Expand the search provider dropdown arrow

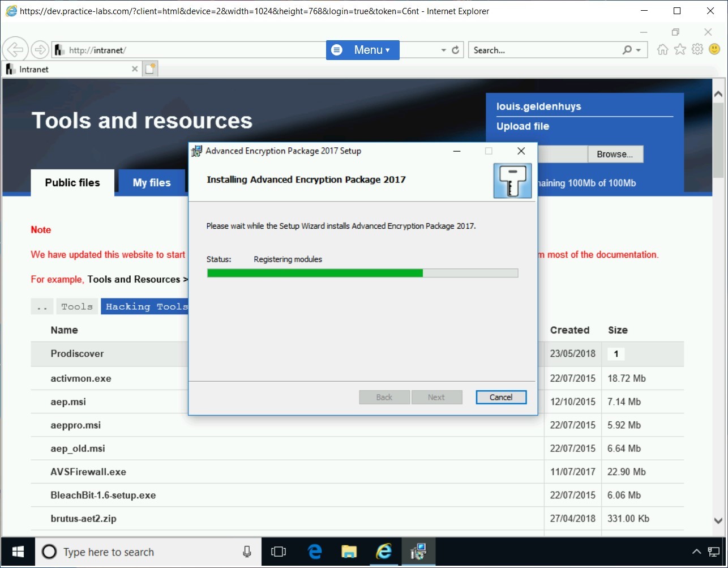tap(639, 50)
